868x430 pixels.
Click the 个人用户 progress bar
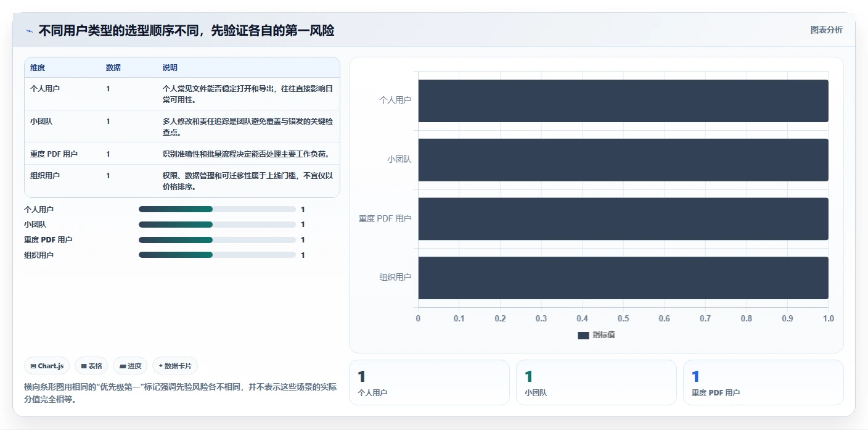point(217,209)
